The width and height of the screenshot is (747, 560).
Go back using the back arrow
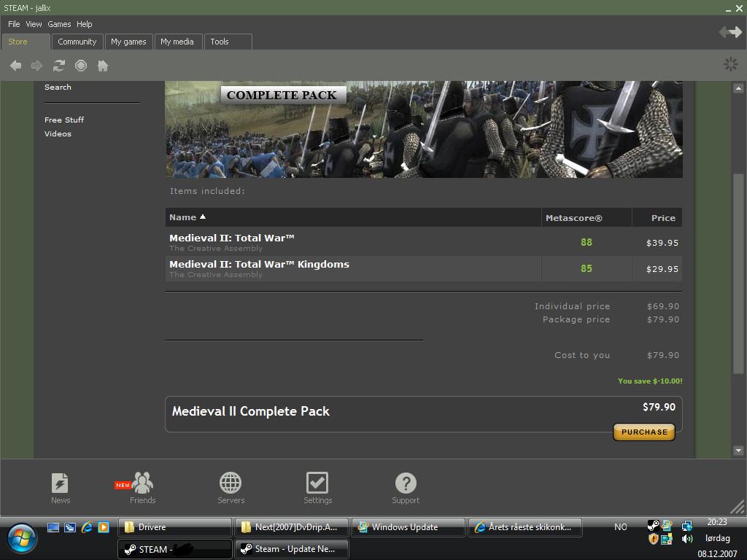[15, 66]
